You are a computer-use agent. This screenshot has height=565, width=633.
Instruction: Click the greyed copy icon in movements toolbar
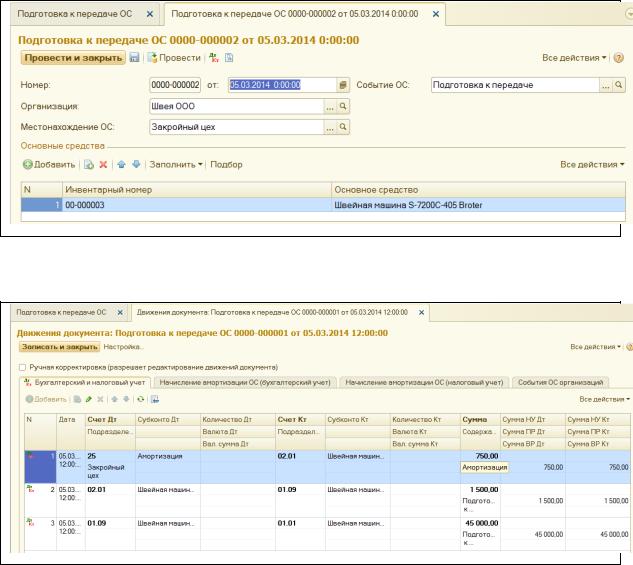pos(77,399)
